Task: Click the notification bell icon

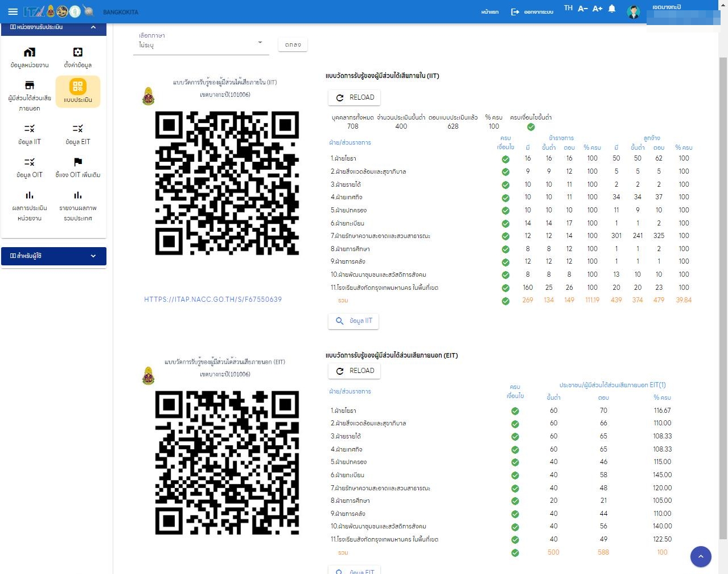Action: point(612,9)
